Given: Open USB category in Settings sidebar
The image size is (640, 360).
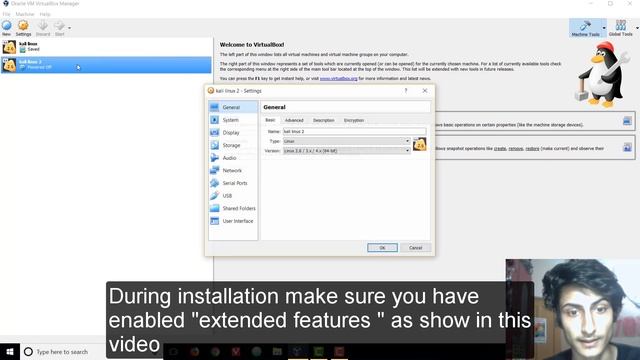Looking at the screenshot, I should [x=233, y=196].
